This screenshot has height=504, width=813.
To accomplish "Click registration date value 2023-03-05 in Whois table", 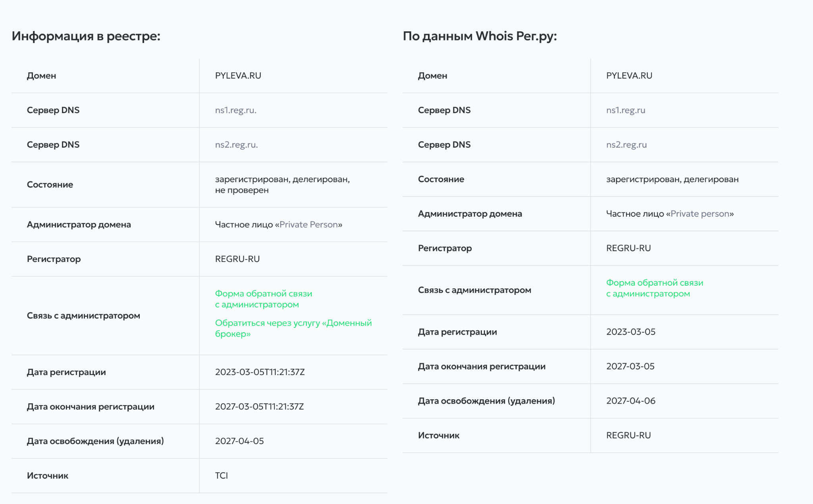I will pos(630,332).
